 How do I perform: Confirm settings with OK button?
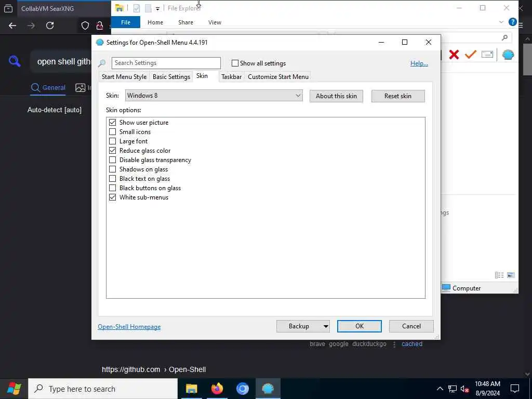click(x=360, y=326)
